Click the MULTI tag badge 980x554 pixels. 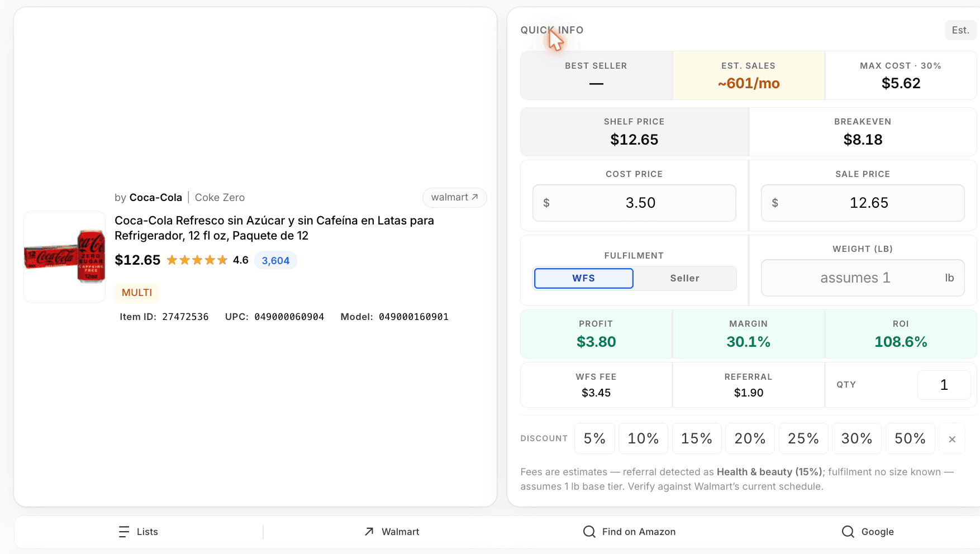tap(137, 293)
